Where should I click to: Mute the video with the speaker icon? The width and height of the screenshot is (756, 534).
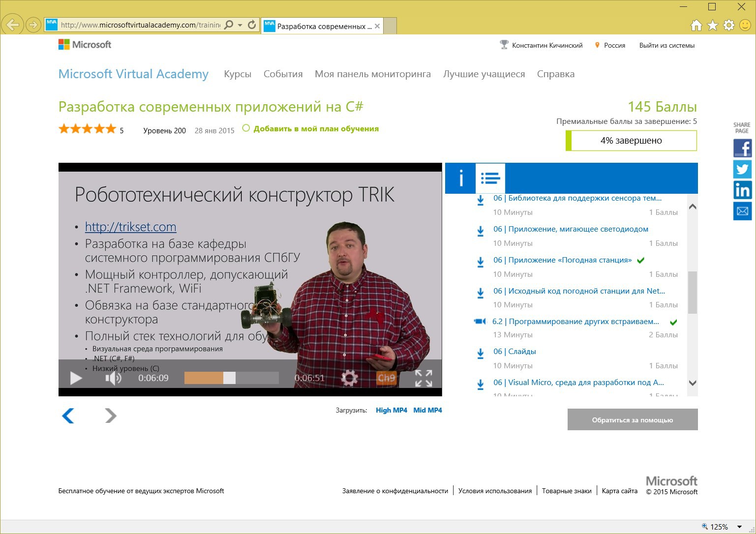pyautogui.click(x=113, y=378)
